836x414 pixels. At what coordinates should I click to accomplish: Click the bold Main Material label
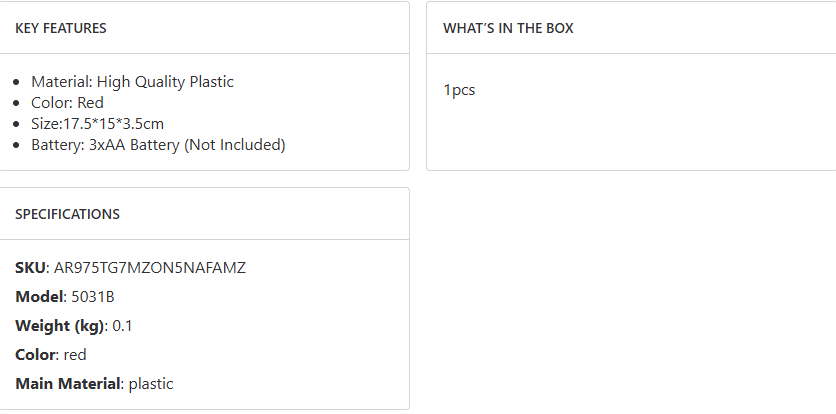(67, 384)
